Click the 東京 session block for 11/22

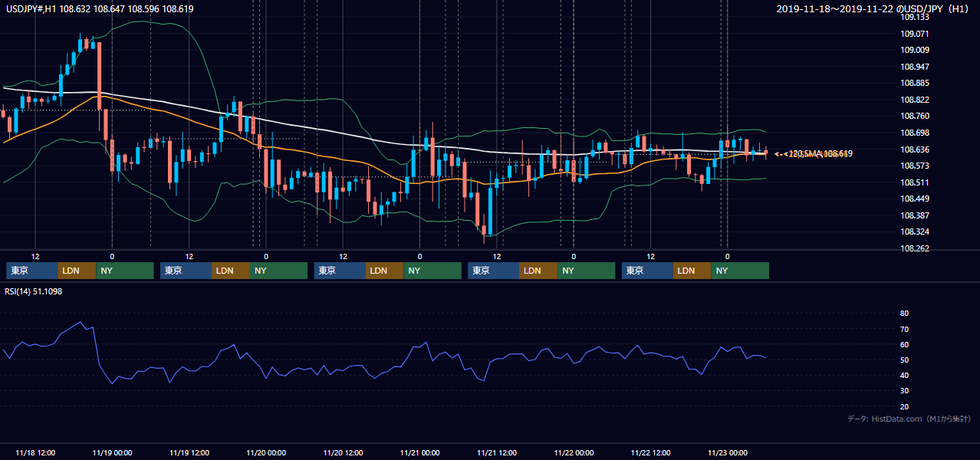648,271
